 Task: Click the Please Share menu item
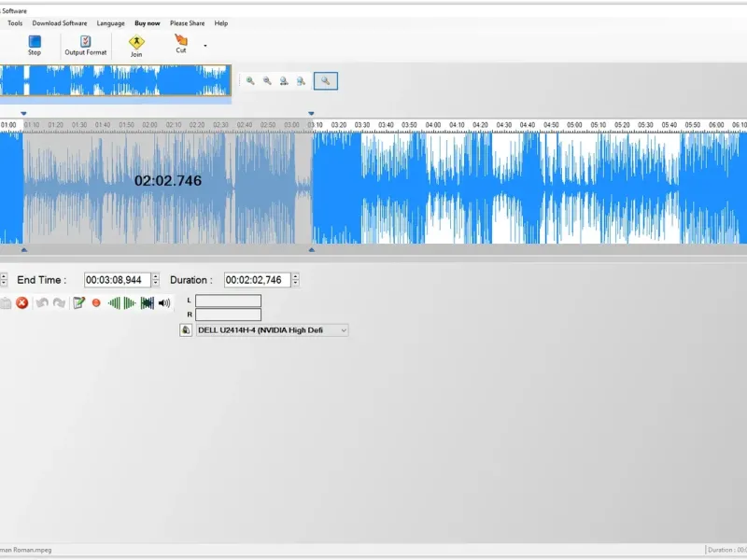pos(187,23)
